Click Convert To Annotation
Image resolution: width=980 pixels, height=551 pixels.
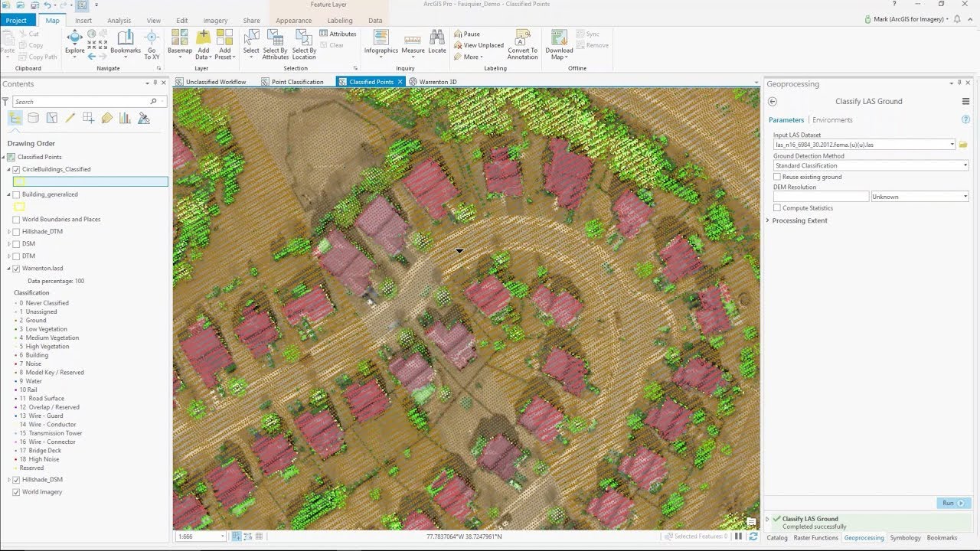click(523, 44)
